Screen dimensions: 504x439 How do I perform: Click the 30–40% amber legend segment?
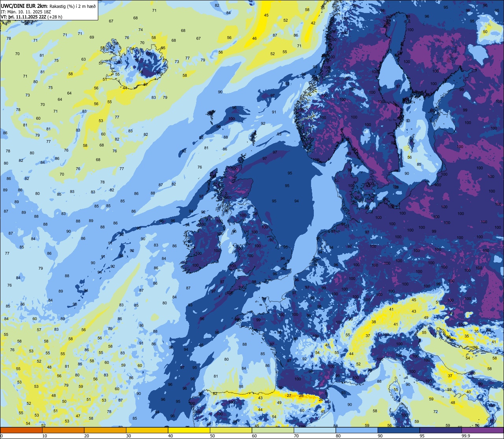click(147, 430)
